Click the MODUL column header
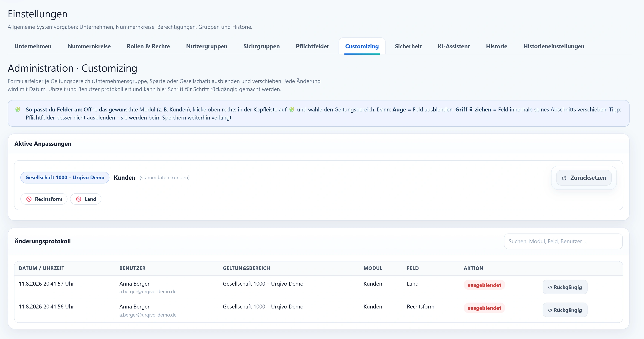 pyautogui.click(x=373, y=268)
